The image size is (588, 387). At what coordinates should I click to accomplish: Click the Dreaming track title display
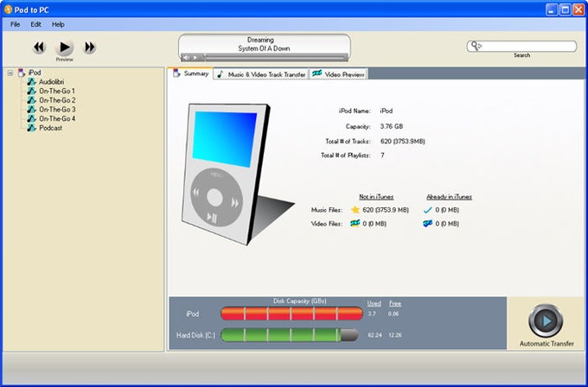click(x=260, y=40)
